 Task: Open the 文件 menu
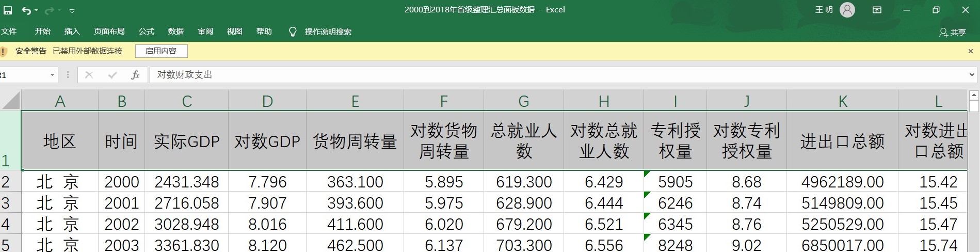[x=9, y=31]
